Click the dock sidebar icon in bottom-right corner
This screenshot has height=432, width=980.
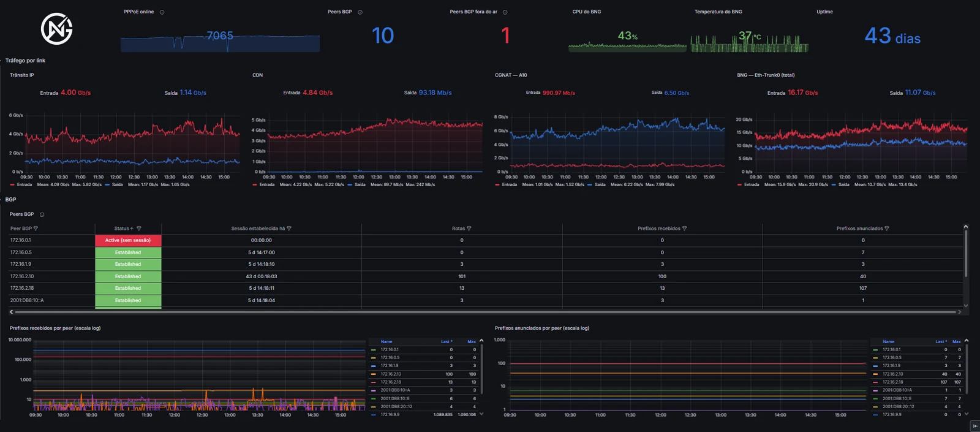(974, 426)
